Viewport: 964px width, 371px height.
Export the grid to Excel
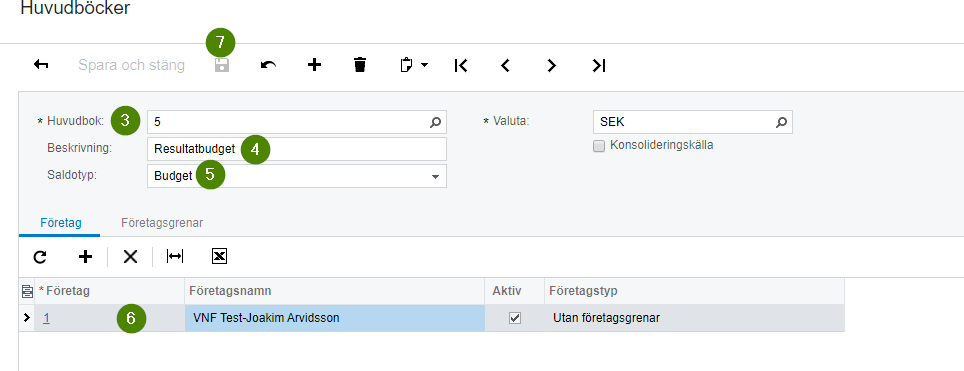coord(219,257)
